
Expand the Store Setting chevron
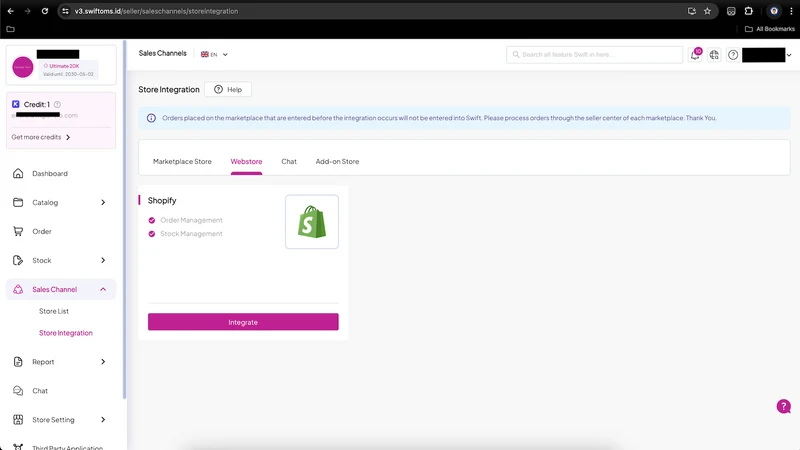(x=103, y=419)
